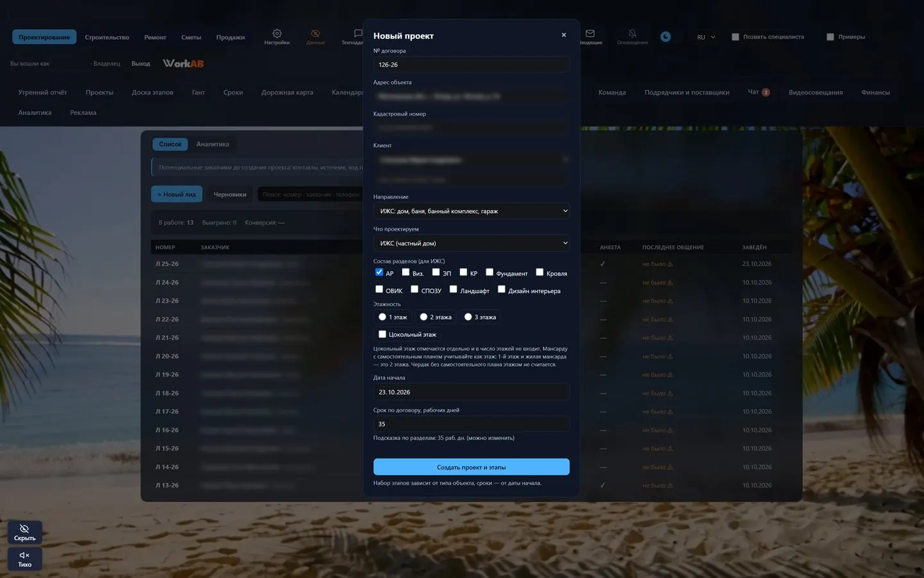The width and height of the screenshot is (924, 578).
Task: Toggle the Примеры checkbox
Action: (x=830, y=37)
